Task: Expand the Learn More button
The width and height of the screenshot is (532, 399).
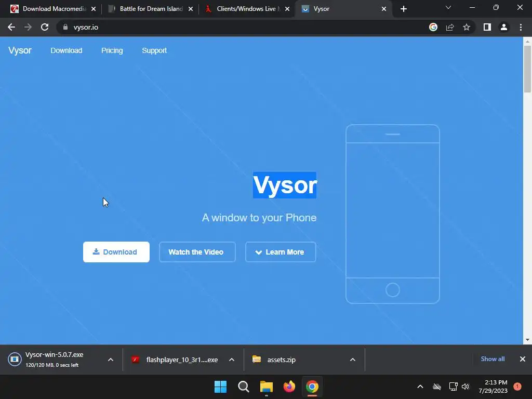Action: 281,252
